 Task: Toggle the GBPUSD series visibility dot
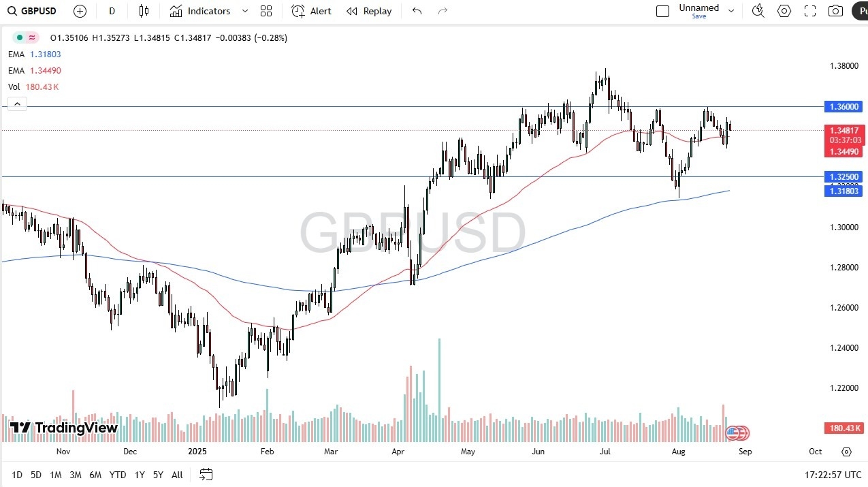point(19,37)
